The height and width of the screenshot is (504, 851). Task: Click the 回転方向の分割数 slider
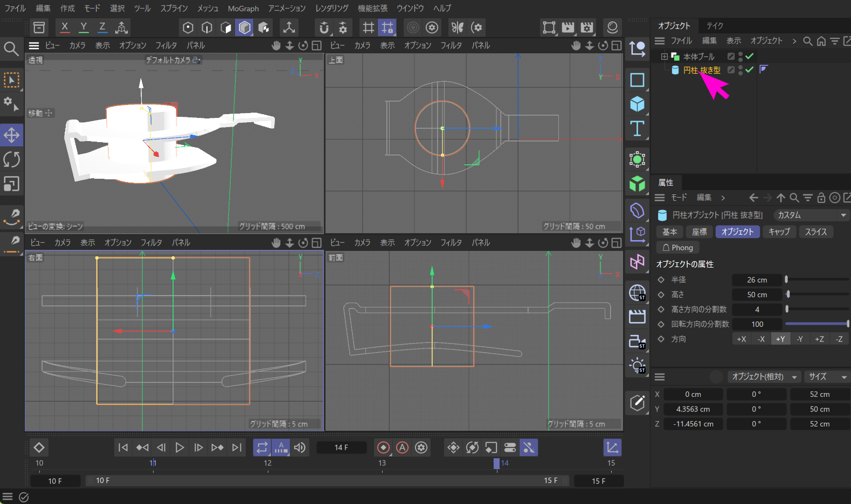pyautogui.click(x=817, y=324)
